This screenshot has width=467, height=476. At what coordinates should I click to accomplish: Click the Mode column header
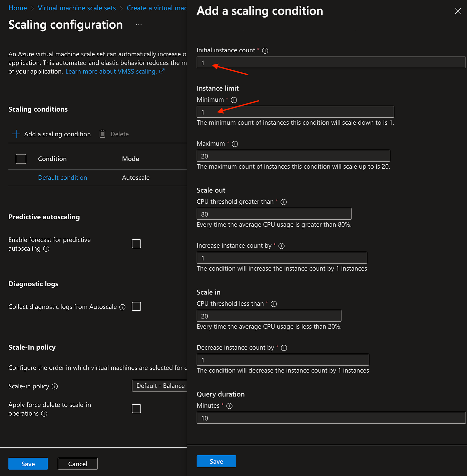pyautogui.click(x=131, y=159)
